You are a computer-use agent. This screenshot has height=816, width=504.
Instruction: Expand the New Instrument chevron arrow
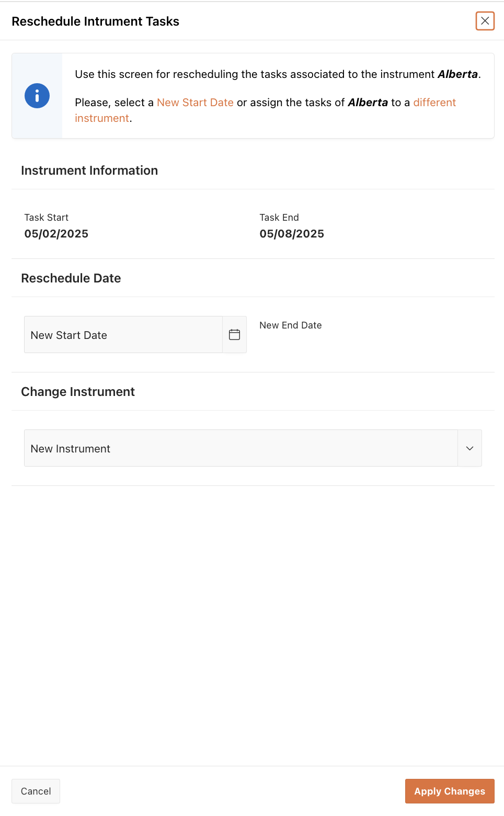[x=469, y=448]
